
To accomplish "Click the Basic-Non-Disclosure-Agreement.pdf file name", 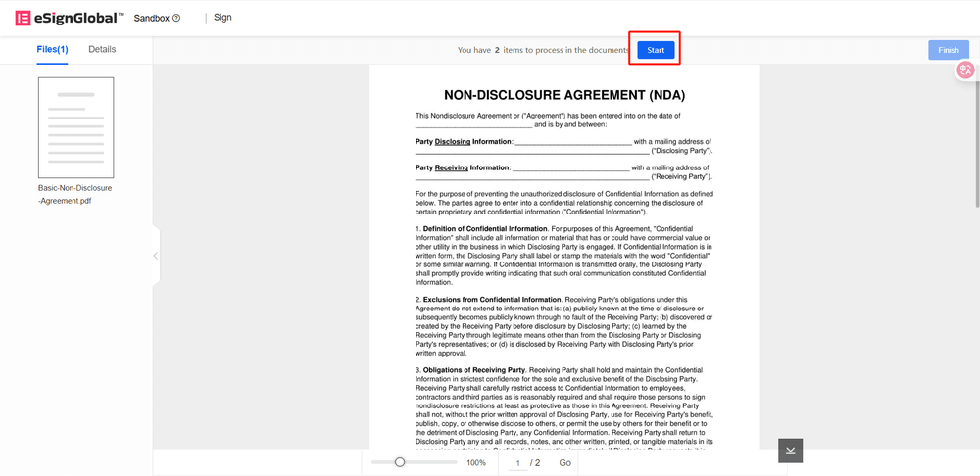I will 75,194.
